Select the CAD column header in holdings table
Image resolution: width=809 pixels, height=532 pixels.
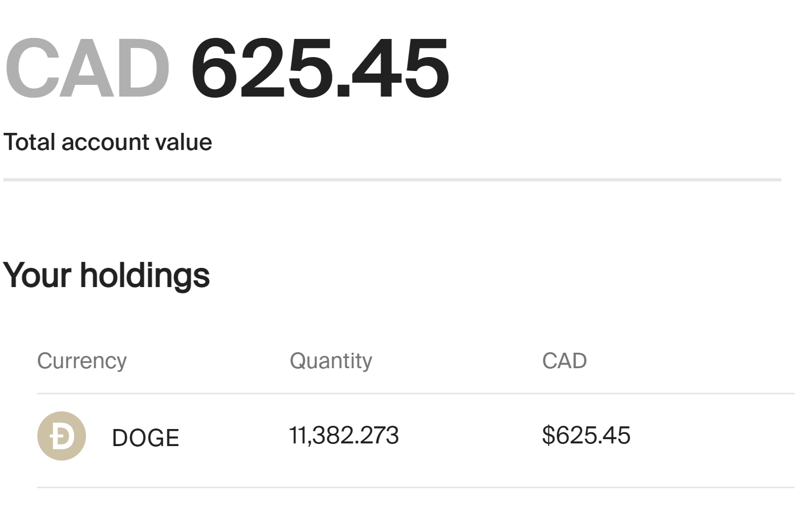click(x=564, y=361)
